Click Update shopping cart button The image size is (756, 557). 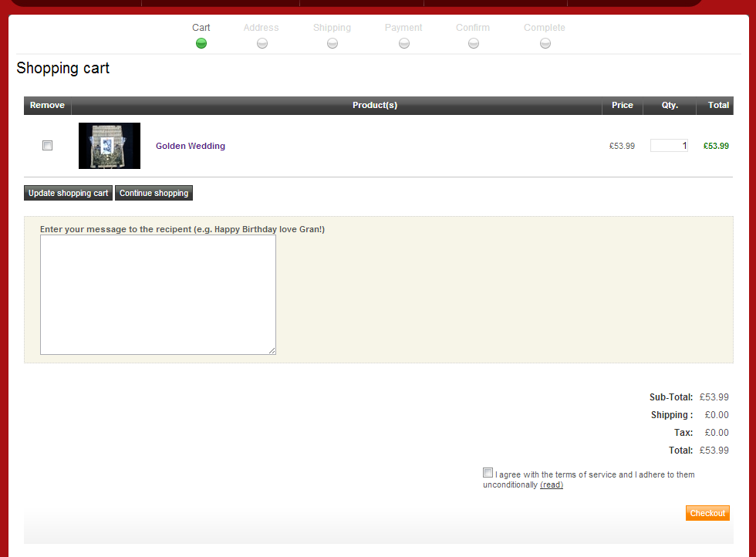(x=68, y=193)
